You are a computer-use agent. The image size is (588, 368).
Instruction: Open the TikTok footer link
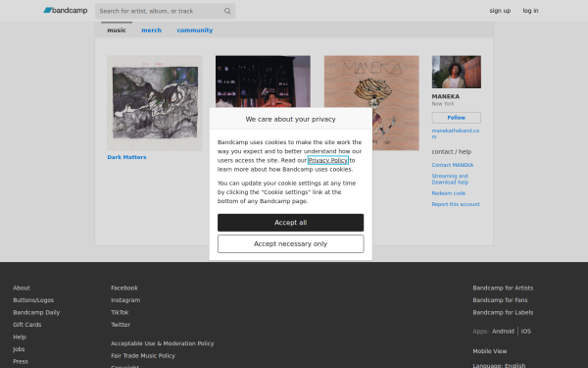coord(120,312)
